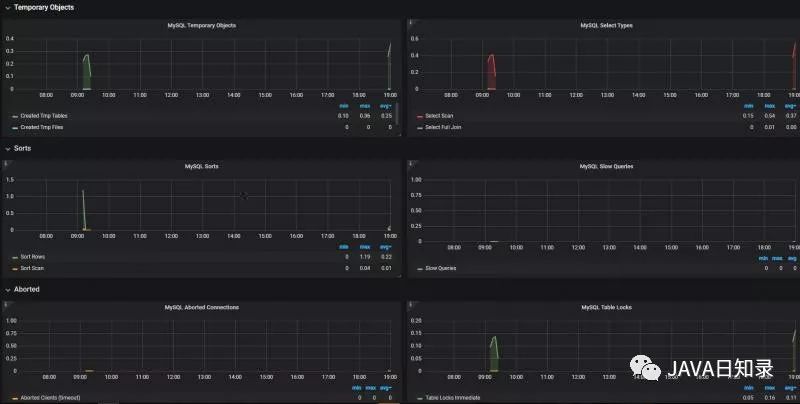Screen dimensions: 800x404
Task: Sort Temporary Objects legend by avg
Action: [386, 106]
